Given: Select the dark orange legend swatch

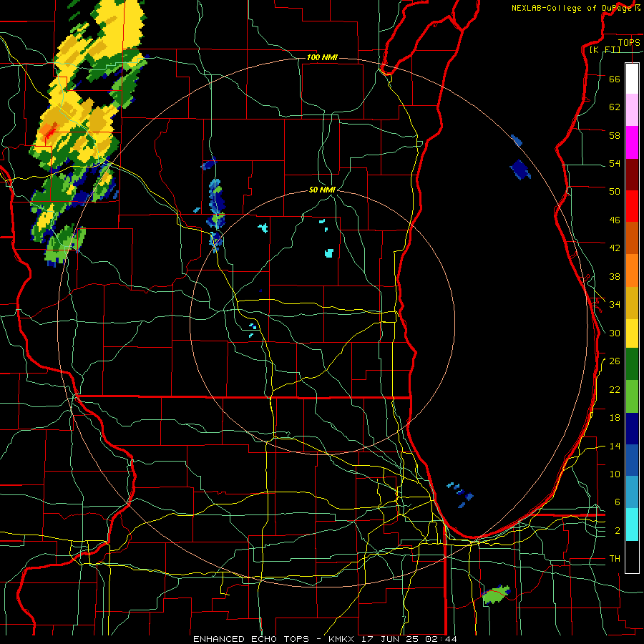Looking at the screenshot, I should [x=632, y=238].
